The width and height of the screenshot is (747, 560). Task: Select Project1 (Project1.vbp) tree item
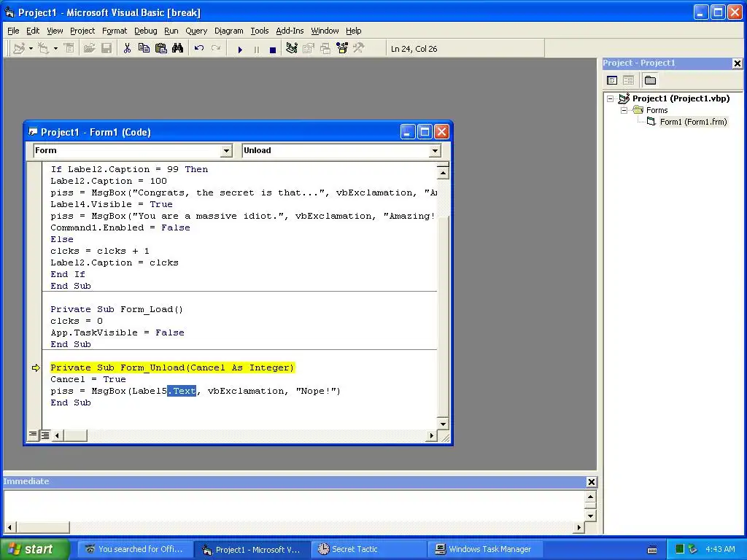click(x=681, y=98)
